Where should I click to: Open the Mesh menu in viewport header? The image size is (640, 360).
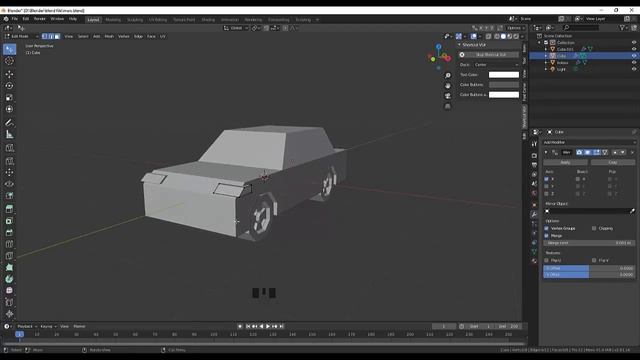tap(109, 36)
